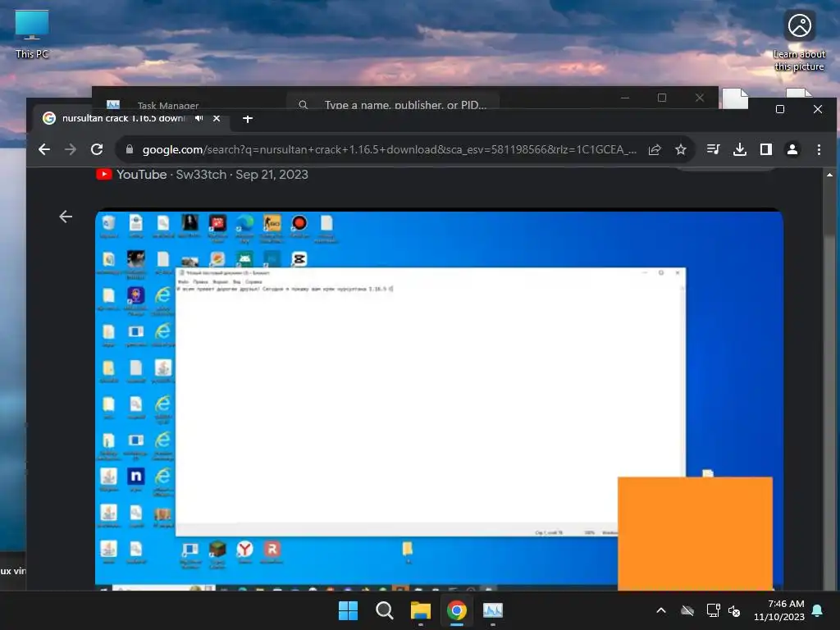Mute the nursultan crack tab audio
The image size is (840, 630).
[x=199, y=118]
